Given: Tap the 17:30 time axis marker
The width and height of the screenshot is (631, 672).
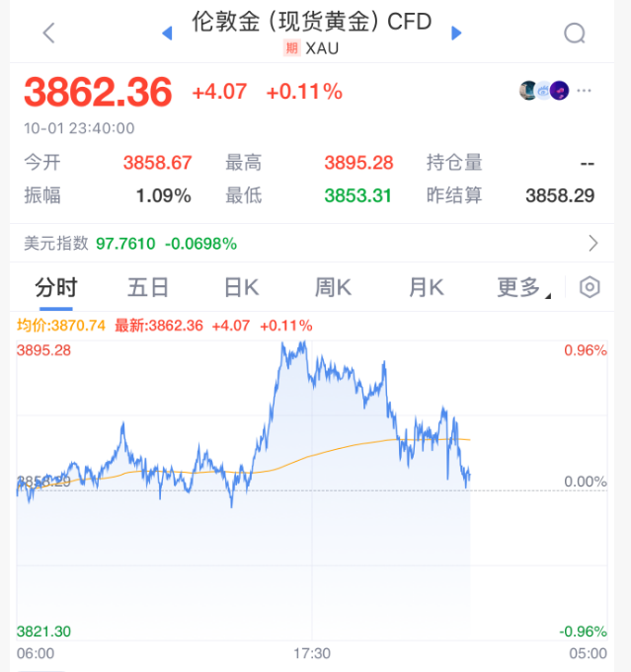Looking at the screenshot, I should click(311, 653).
